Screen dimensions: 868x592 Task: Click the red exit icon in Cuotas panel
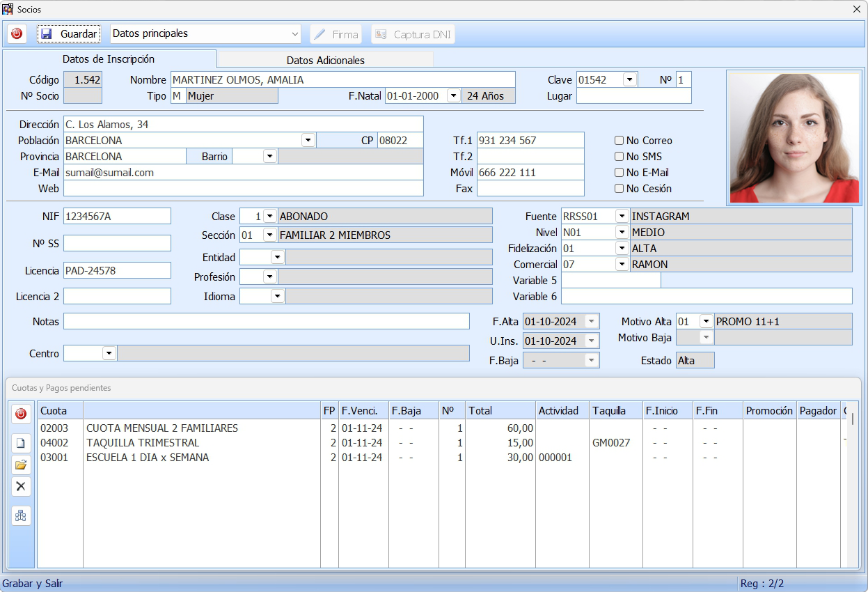[x=21, y=414]
